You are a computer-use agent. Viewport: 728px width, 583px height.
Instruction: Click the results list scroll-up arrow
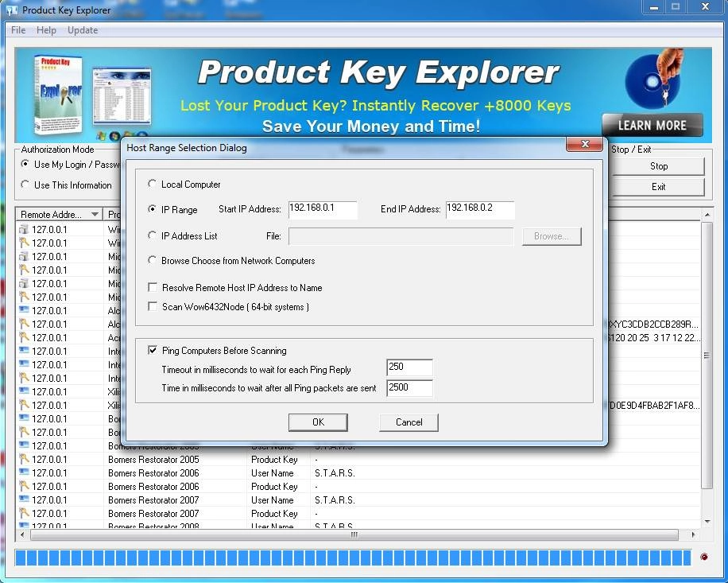click(x=707, y=215)
